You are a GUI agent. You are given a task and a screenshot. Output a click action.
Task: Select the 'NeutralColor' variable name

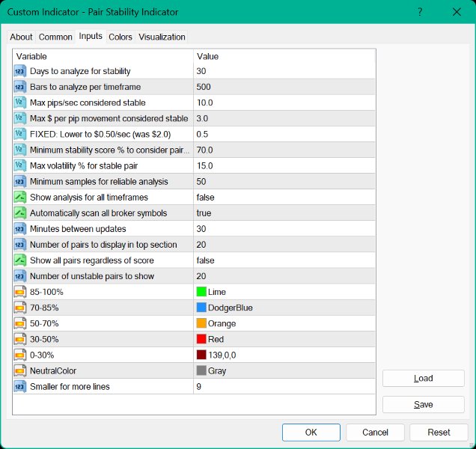point(53,371)
